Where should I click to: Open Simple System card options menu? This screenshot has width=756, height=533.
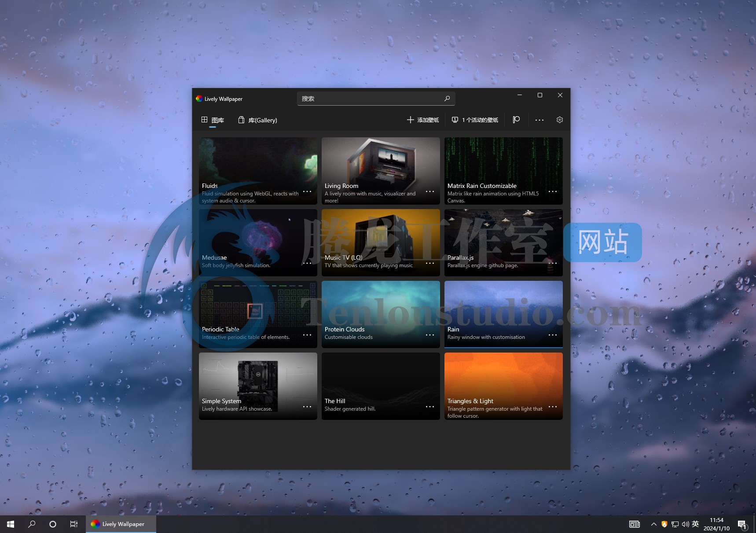point(307,407)
